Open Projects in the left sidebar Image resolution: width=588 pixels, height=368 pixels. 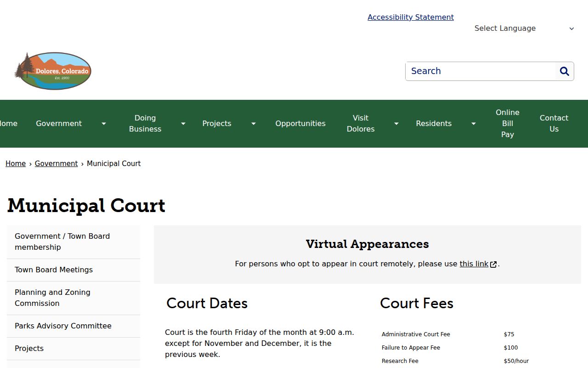tap(73, 349)
